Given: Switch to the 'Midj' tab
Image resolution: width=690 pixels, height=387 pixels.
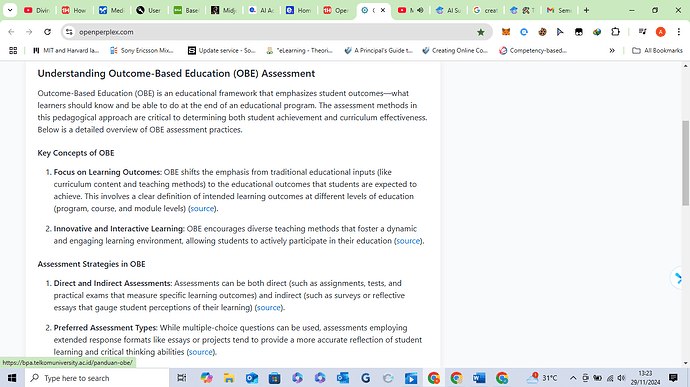Looking at the screenshot, I should tap(224, 10).
